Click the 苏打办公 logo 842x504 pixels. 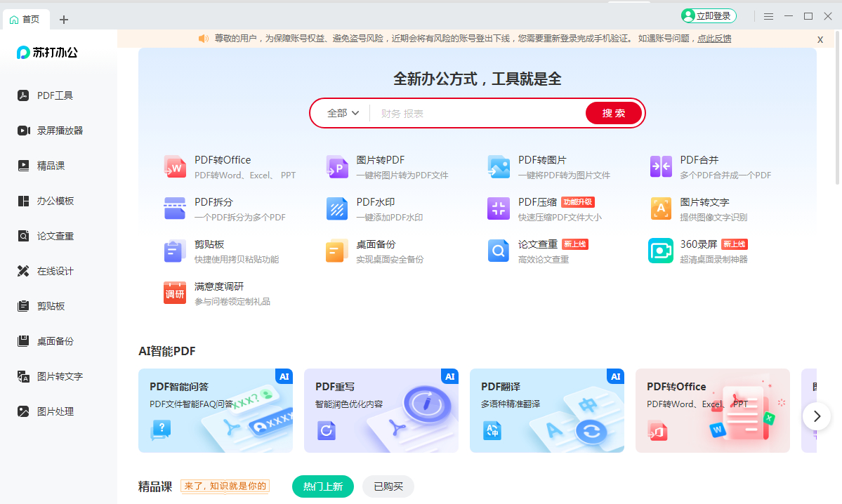[x=47, y=52]
